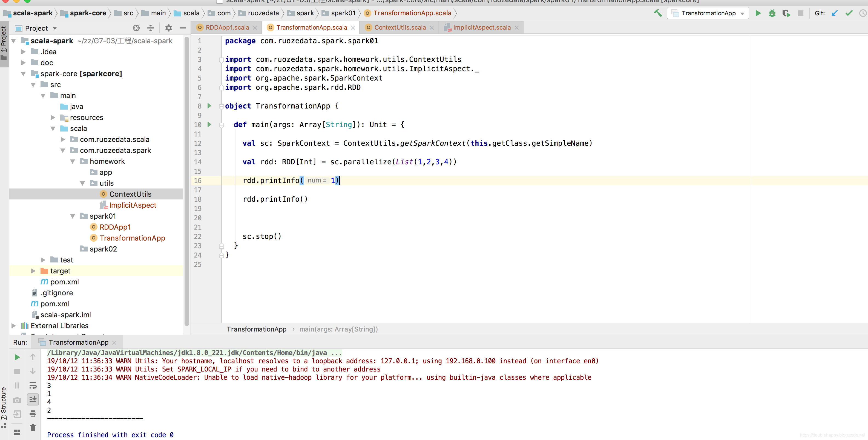Clear console output with the trash icon

point(33,428)
